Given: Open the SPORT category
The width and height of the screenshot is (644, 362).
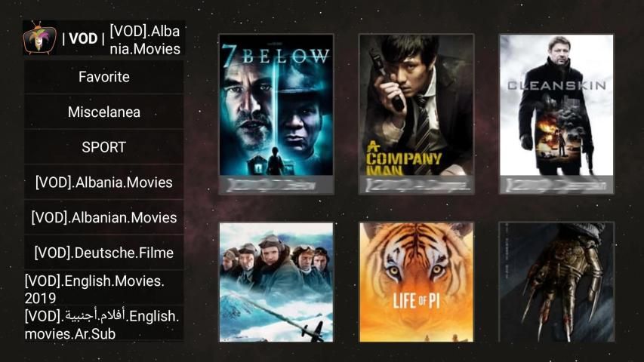Looking at the screenshot, I should 104,147.
